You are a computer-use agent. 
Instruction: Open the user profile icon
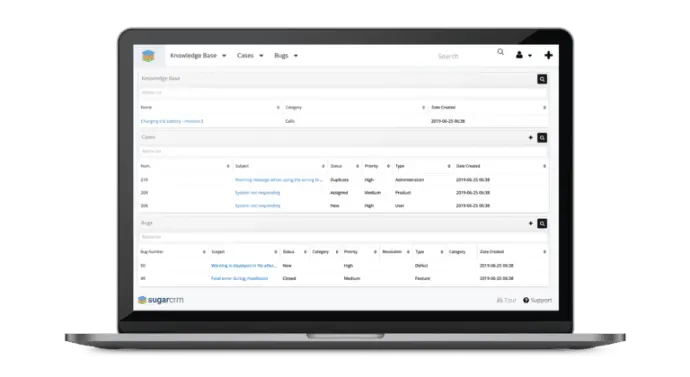[519, 55]
